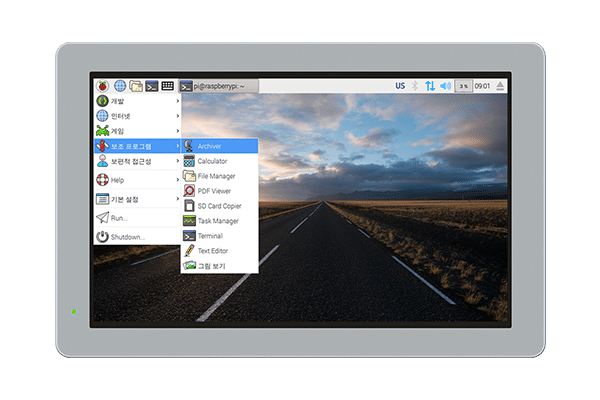Launch Terminal from taskbar launcher icon
This screenshot has height=400, width=600.
(x=152, y=86)
